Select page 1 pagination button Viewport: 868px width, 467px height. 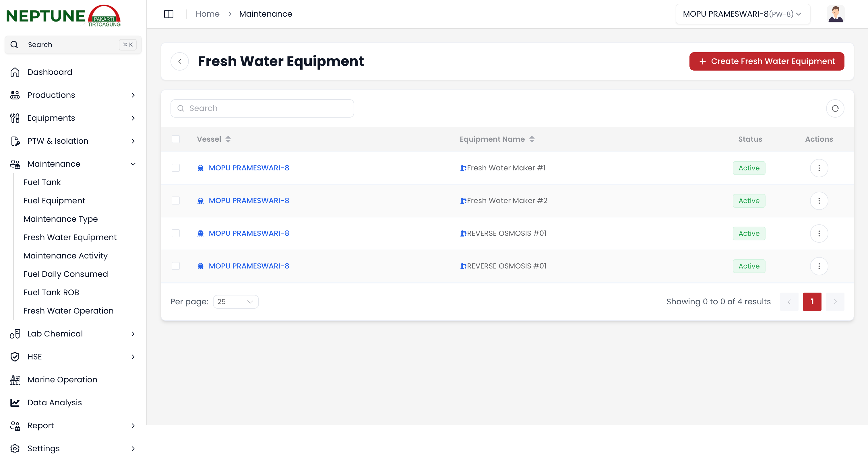coord(812,302)
